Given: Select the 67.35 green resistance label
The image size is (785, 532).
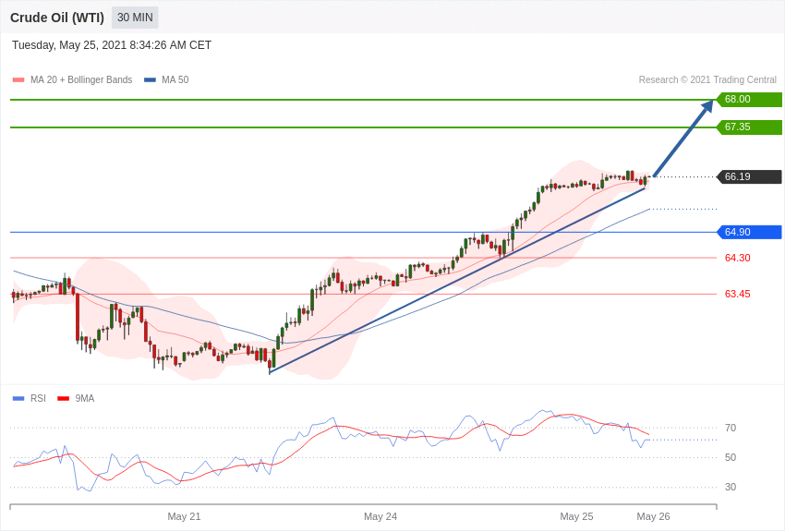Looking at the screenshot, I should pyautogui.click(x=749, y=127).
